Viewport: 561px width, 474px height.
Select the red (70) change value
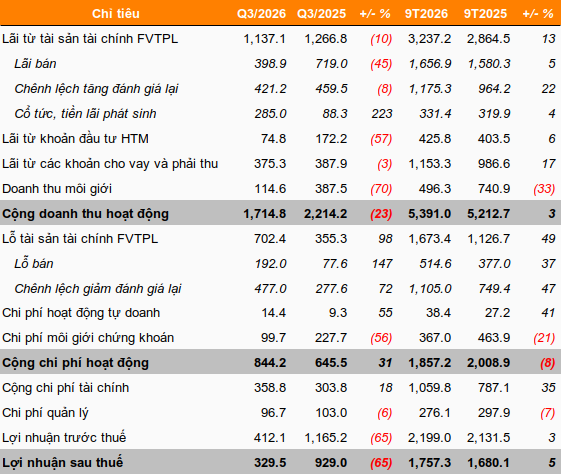tap(381, 189)
